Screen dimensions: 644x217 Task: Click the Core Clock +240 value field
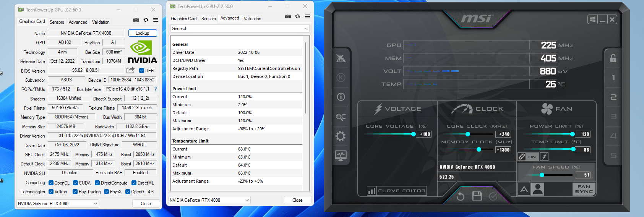503,134
